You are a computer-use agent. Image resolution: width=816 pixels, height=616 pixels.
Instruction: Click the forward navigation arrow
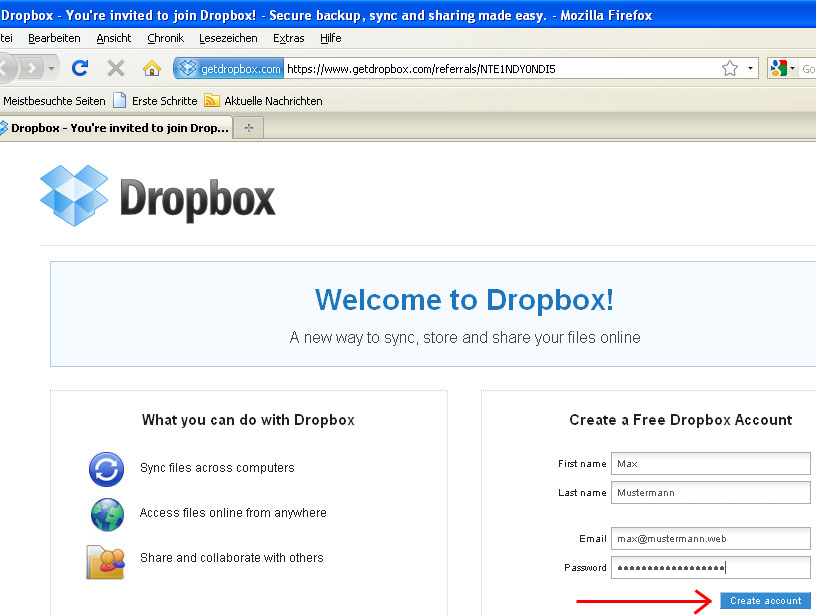32,68
